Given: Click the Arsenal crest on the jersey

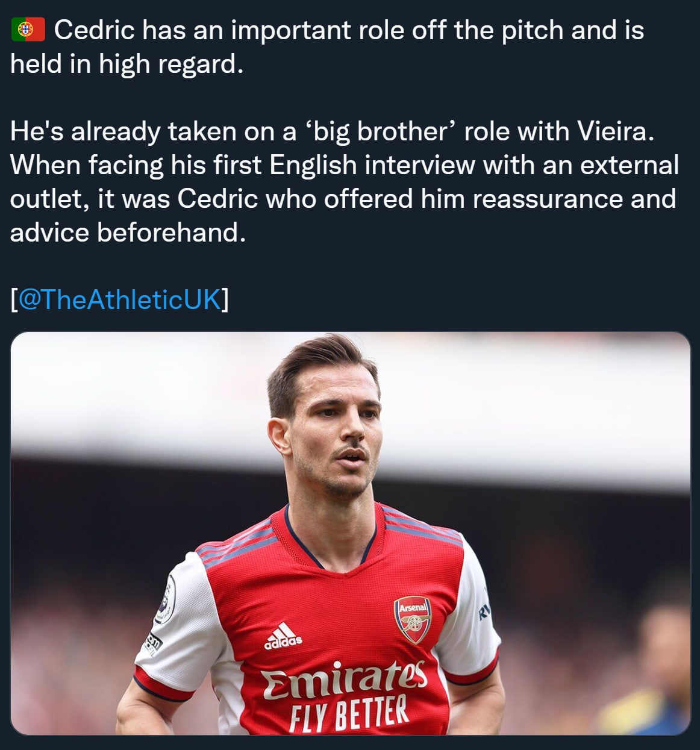Looking at the screenshot, I should tap(413, 620).
